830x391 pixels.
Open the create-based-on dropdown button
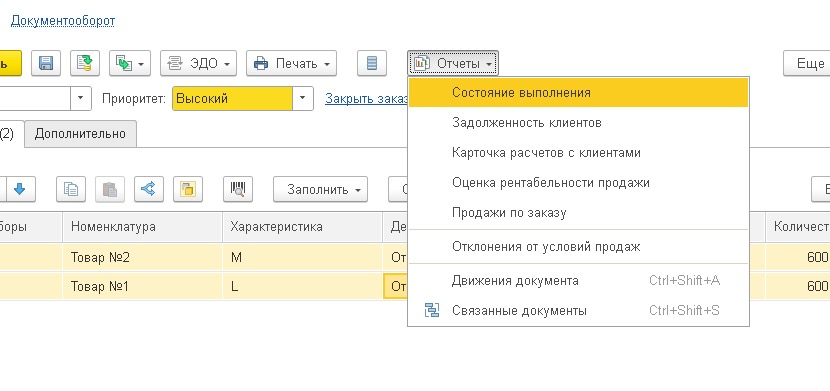pos(130,63)
